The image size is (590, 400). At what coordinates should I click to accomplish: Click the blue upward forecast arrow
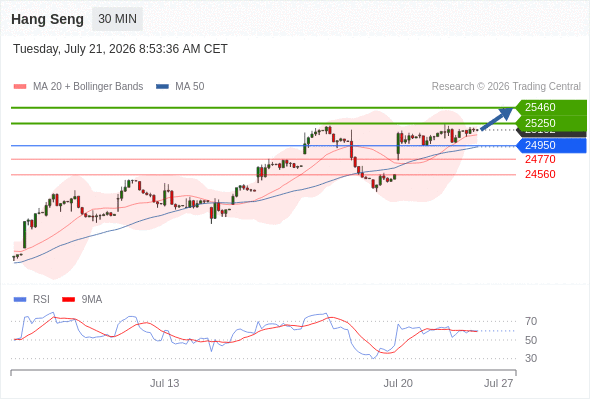click(x=496, y=119)
